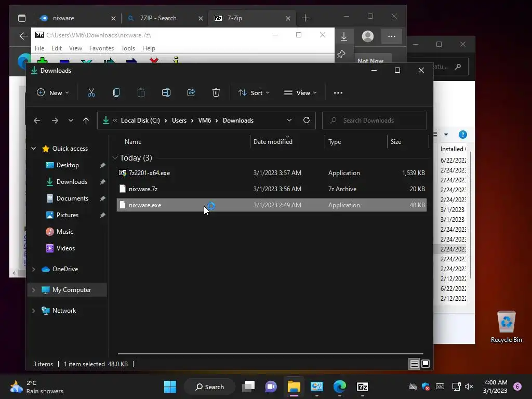Screen dimensions: 532x399
Task: Open Documents in Quick access
Action: [72, 198]
